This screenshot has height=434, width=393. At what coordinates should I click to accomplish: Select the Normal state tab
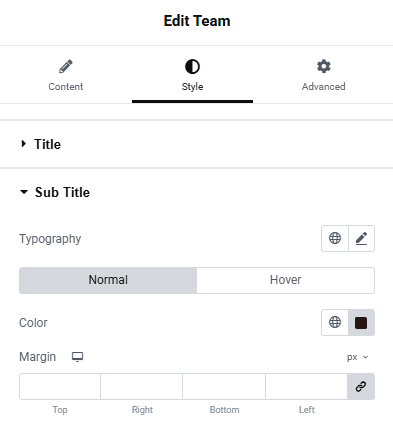tap(108, 280)
